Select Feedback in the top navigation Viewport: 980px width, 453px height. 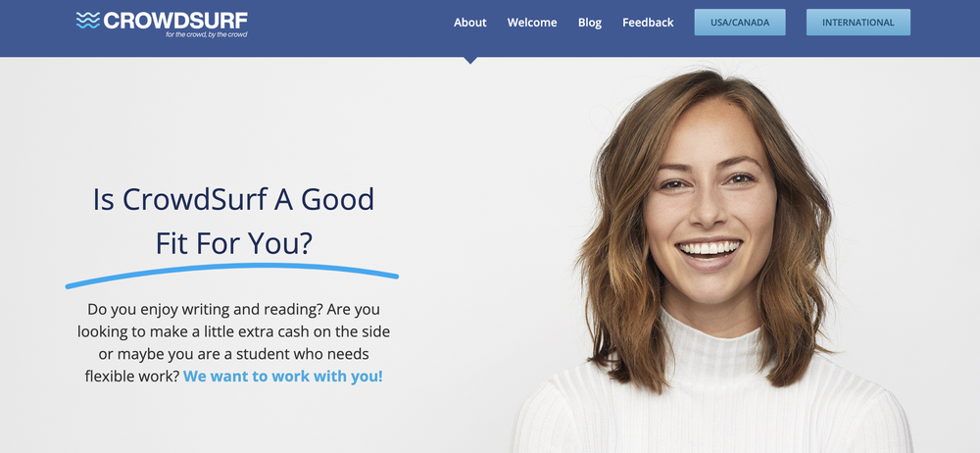coord(648,23)
